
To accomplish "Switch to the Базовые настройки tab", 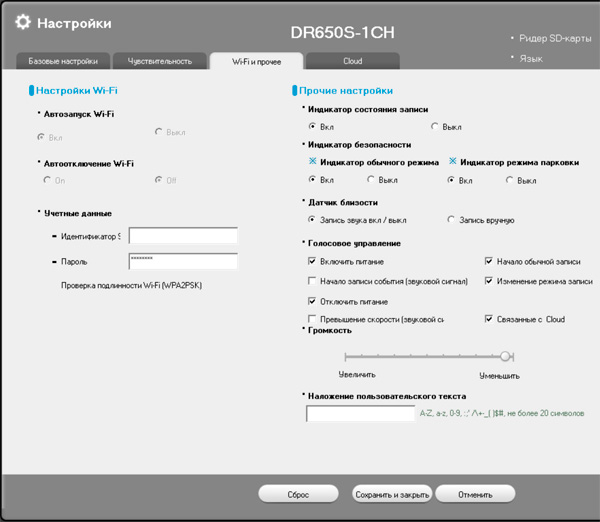I will (56, 61).
